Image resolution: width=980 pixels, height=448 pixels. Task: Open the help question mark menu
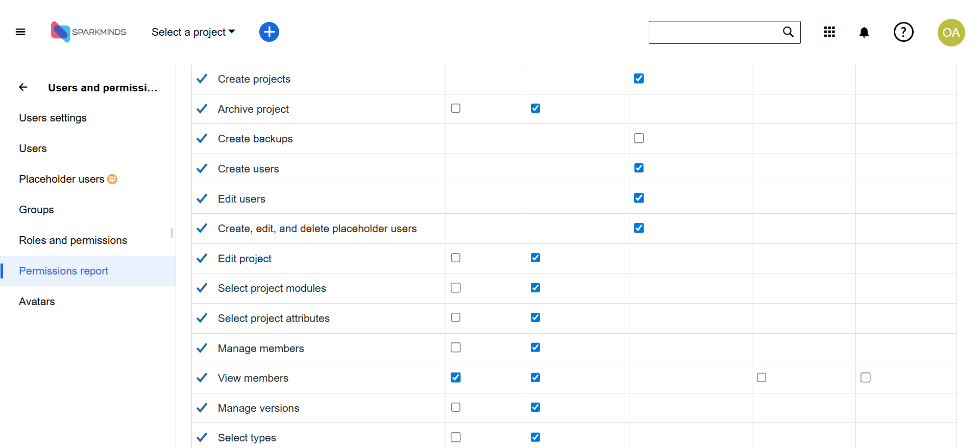point(903,32)
